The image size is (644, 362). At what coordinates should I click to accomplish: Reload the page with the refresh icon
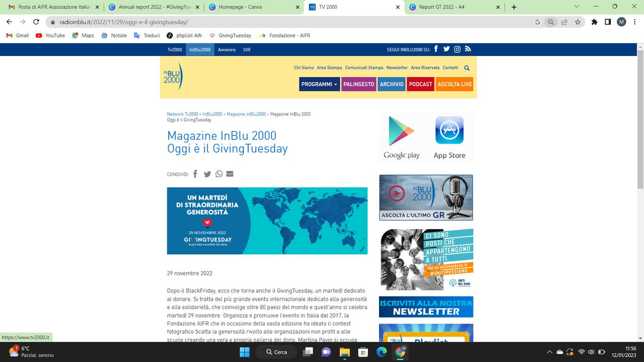pos(36,22)
